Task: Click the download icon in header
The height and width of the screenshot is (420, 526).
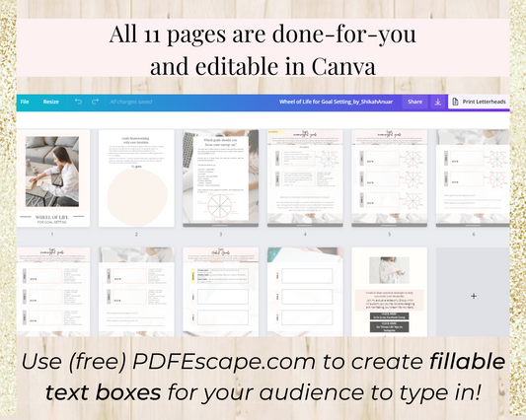Action: click(x=438, y=102)
